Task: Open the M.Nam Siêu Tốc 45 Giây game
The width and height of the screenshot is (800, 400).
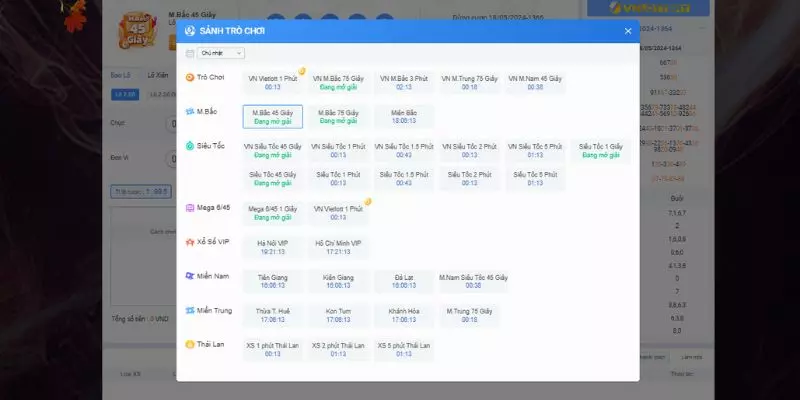Action: click(x=473, y=282)
